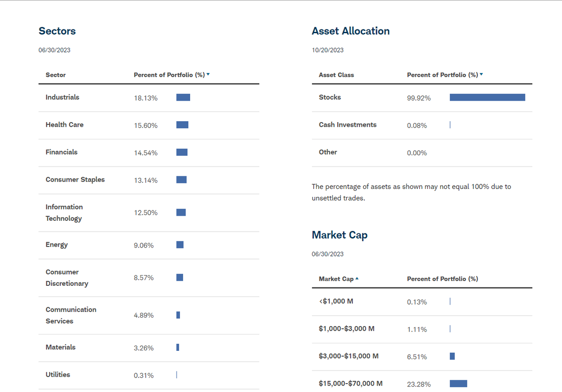The width and height of the screenshot is (562, 392).
Task: Select the Energy sector entry
Action: (x=56, y=244)
